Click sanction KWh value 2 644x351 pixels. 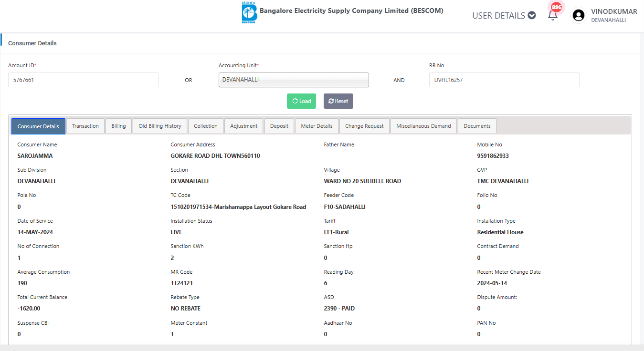(x=172, y=258)
